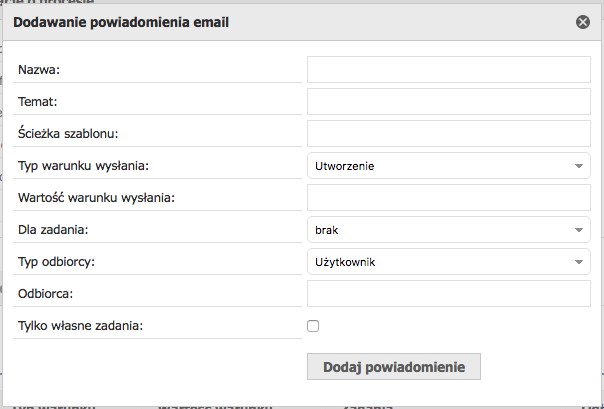The height and width of the screenshot is (409, 604).
Task: Expand the Dla zadania dropdown showing brak
Action: 449,230
